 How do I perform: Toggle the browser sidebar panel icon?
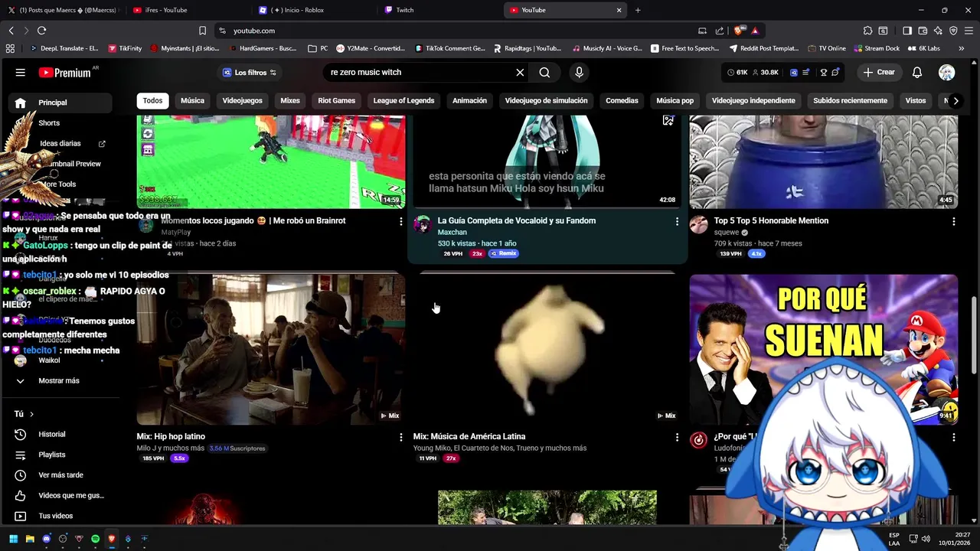coord(907,31)
